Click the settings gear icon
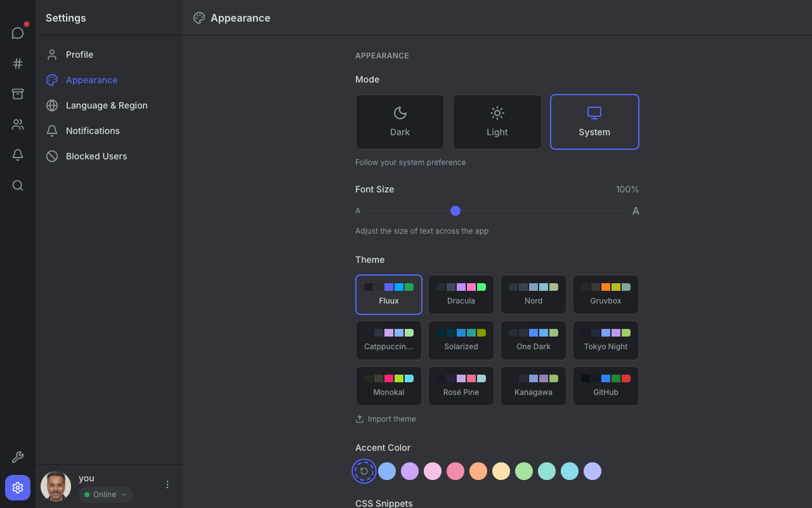 pyautogui.click(x=18, y=488)
